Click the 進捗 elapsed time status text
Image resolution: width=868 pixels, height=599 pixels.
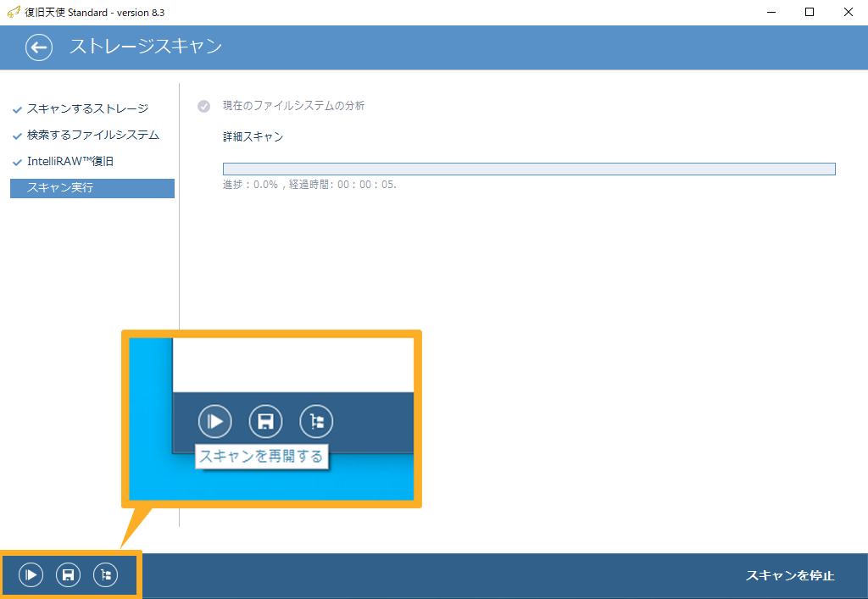pos(309,185)
